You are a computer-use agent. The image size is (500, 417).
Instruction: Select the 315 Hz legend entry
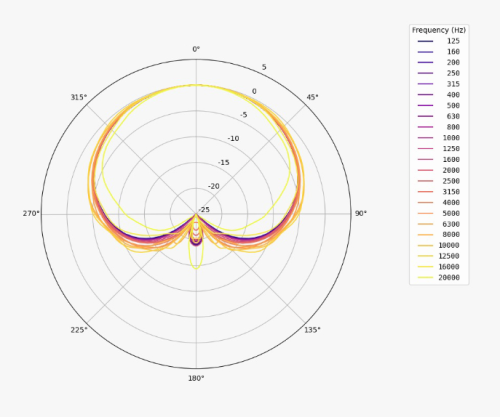pos(439,84)
